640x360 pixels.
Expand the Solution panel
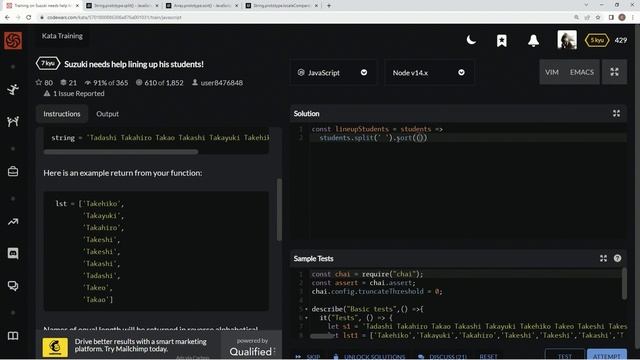(616, 113)
